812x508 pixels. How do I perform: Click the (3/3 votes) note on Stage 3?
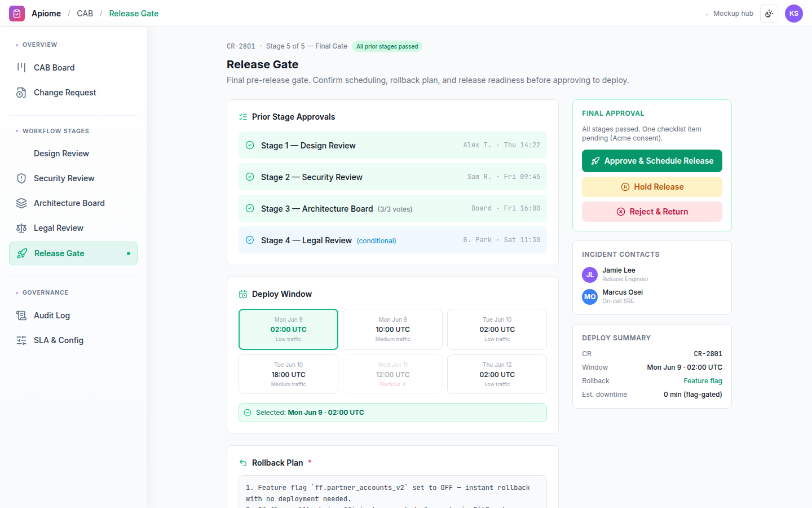[x=395, y=209]
